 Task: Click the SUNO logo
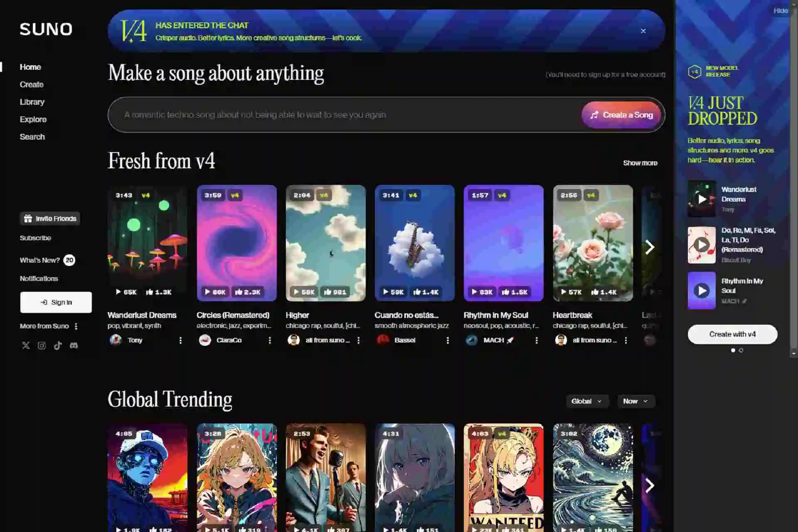46,30
